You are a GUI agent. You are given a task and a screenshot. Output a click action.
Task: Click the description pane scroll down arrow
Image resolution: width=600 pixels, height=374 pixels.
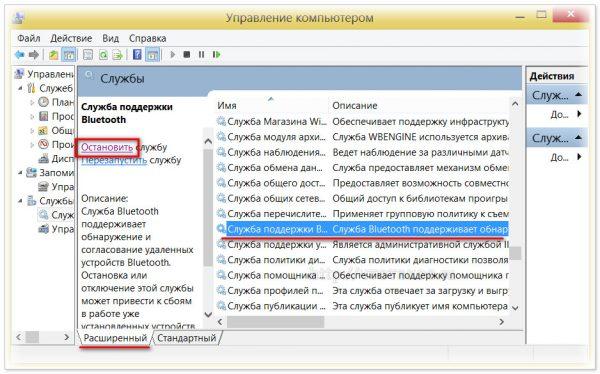pos(208,315)
